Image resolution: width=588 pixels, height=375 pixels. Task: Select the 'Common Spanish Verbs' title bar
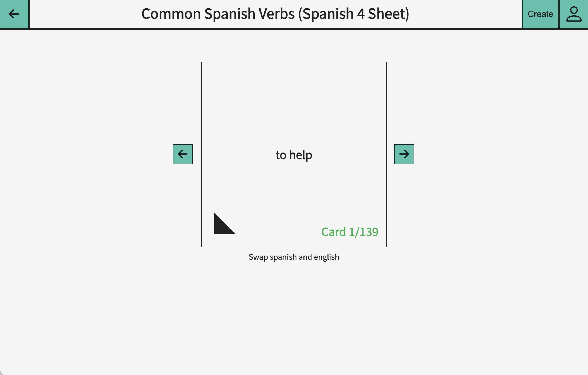(275, 14)
